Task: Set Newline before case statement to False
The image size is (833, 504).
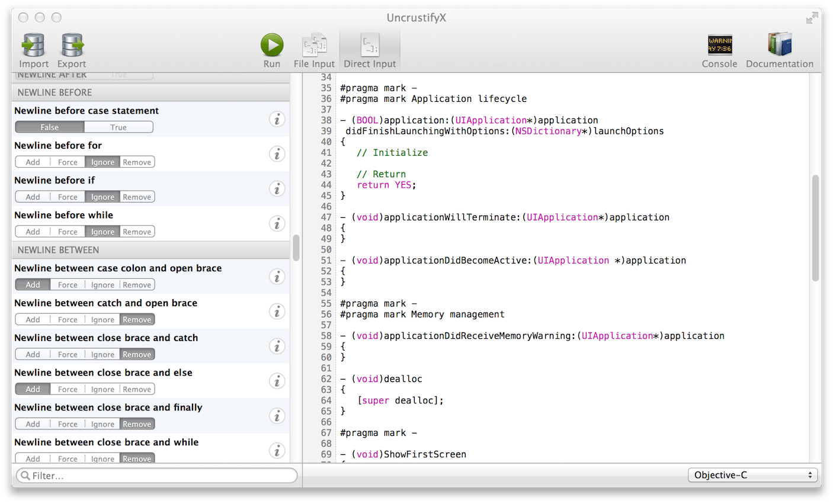Action: click(50, 127)
